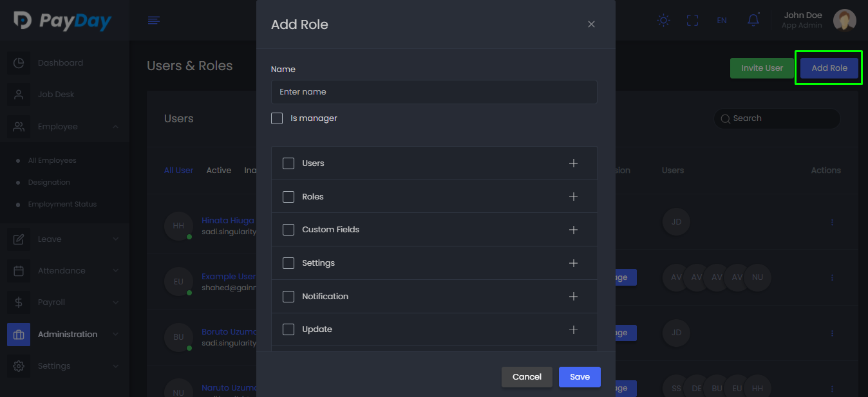Close the Add Role modal

[x=591, y=24]
